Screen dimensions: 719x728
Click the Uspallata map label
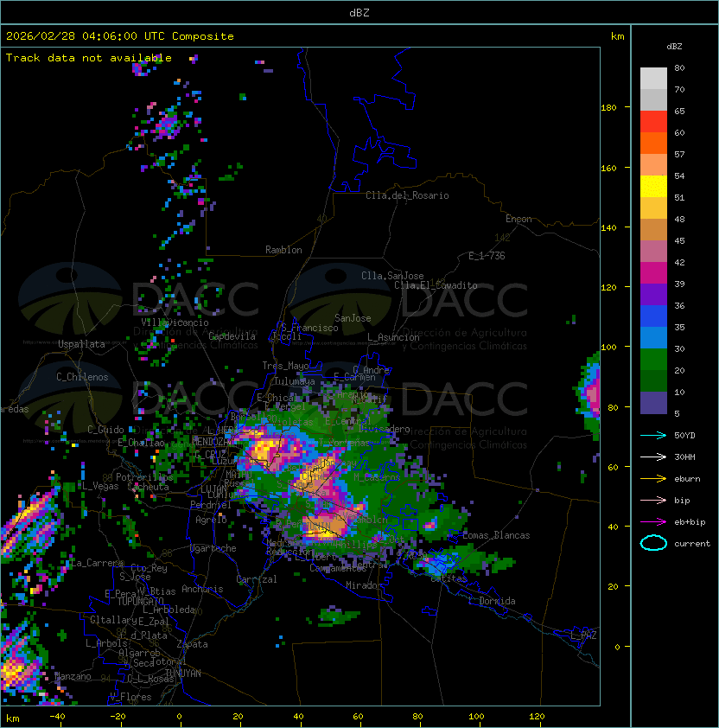(x=81, y=344)
